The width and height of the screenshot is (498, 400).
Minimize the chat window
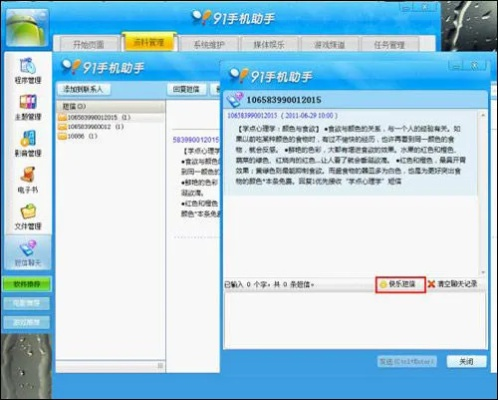[456, 65]
